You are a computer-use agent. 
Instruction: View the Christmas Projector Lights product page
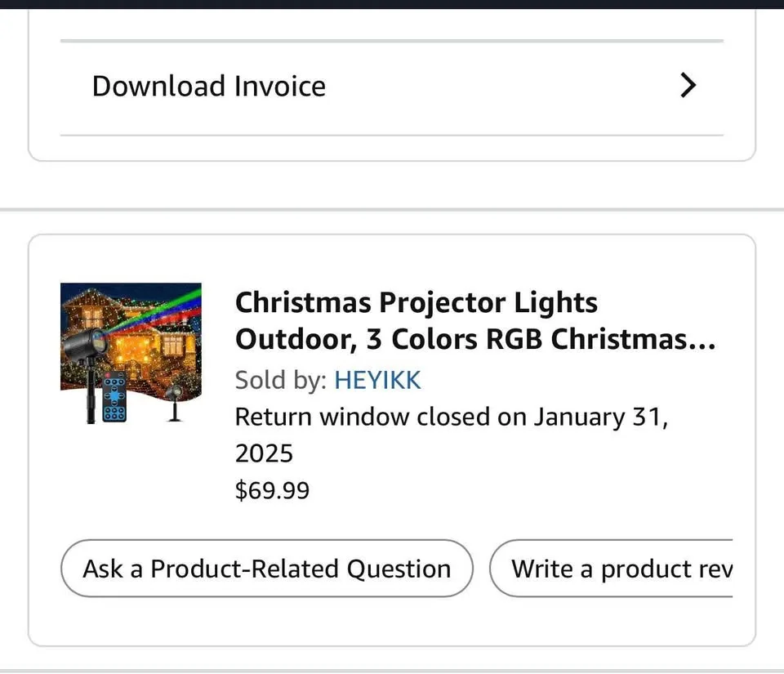(x=474, y=320)
